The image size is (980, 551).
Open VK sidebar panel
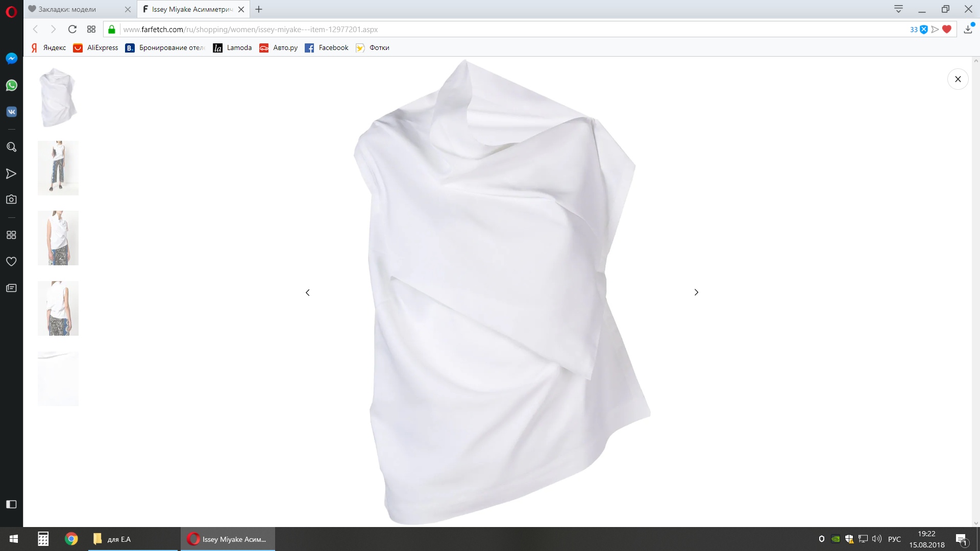11,112
